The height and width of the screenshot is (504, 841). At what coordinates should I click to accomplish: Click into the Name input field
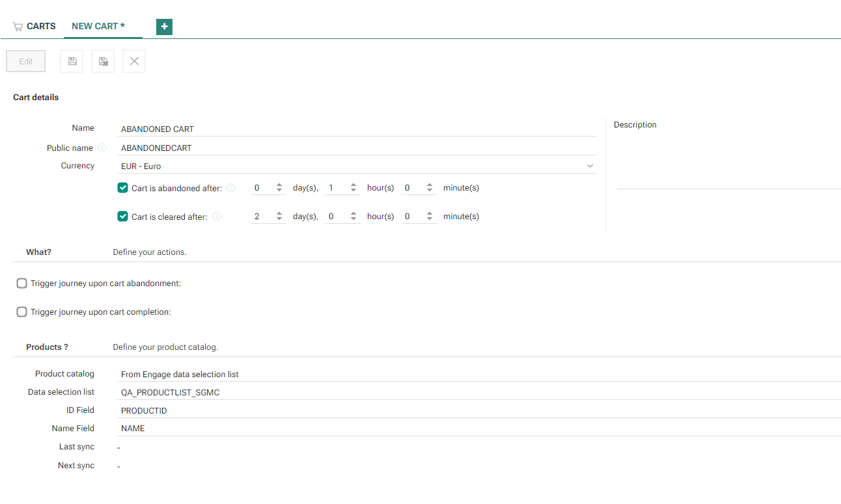point(357,129)
